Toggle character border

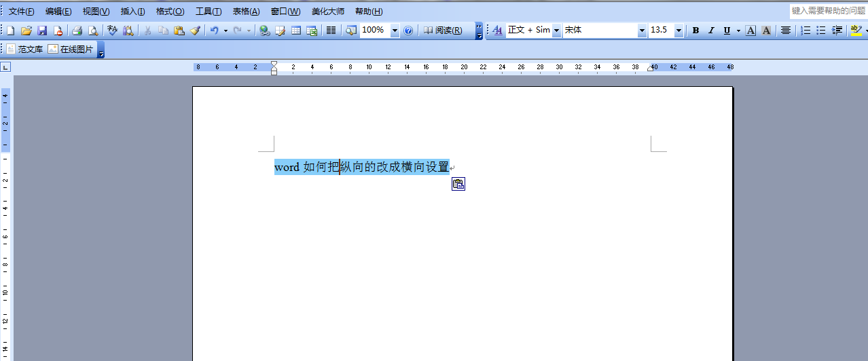coord(751,31)
